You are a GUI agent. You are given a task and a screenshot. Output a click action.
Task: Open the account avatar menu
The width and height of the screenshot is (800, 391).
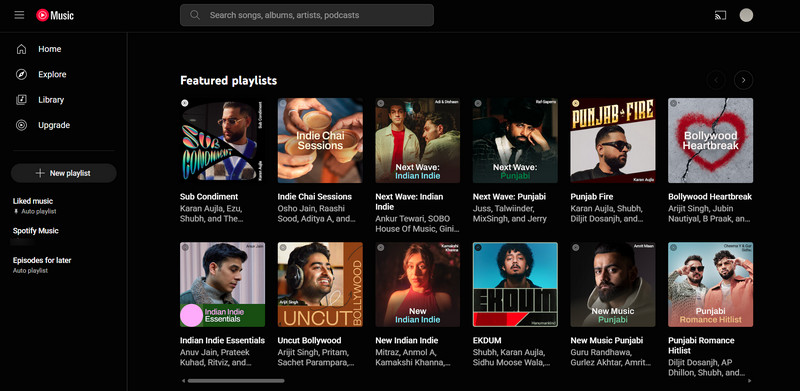[746, 15]
